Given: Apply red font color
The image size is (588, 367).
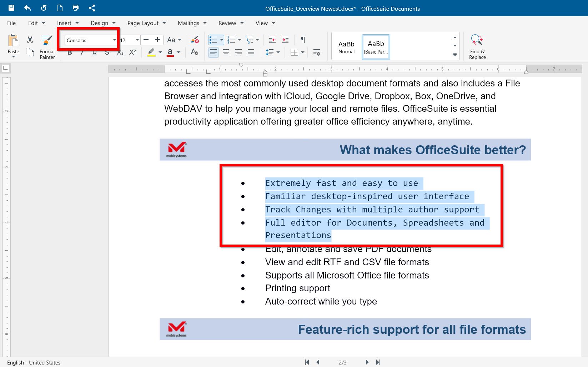Looking at the screenshot, I should [x=170, y=52].
